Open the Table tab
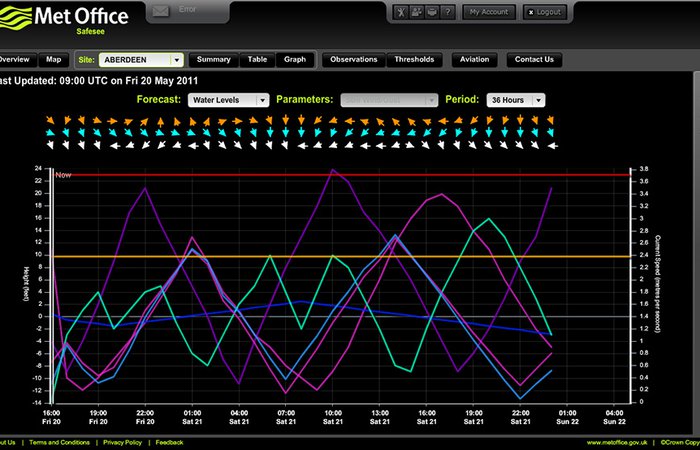This screenshot has width=700, height=450. click(257, 60)
